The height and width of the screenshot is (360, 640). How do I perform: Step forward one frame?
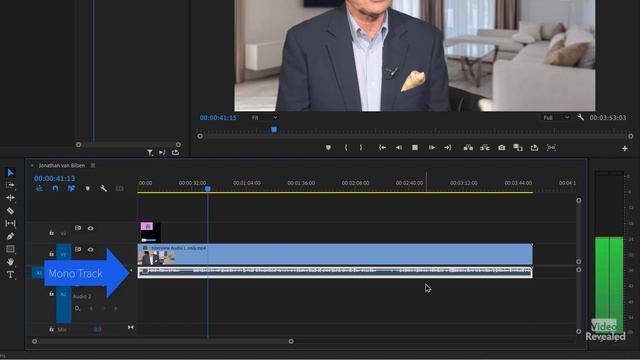pos(431,148)
